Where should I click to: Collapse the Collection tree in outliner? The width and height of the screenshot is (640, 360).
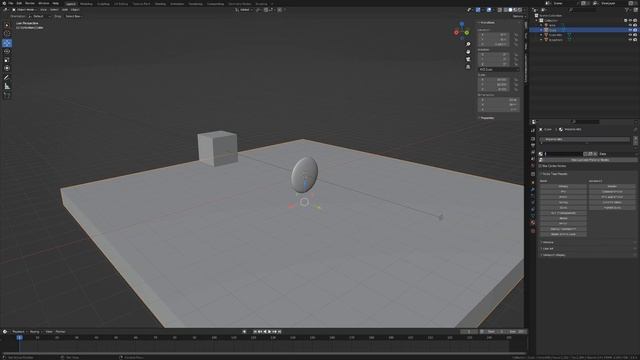tap(537, 20)
